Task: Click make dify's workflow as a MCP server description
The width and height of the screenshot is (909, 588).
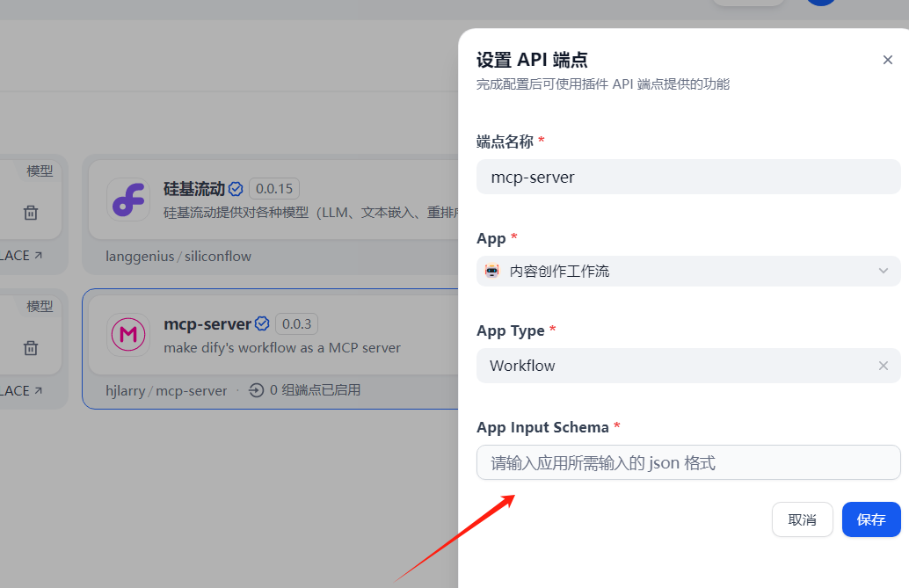Action: [x=281, y=348]
